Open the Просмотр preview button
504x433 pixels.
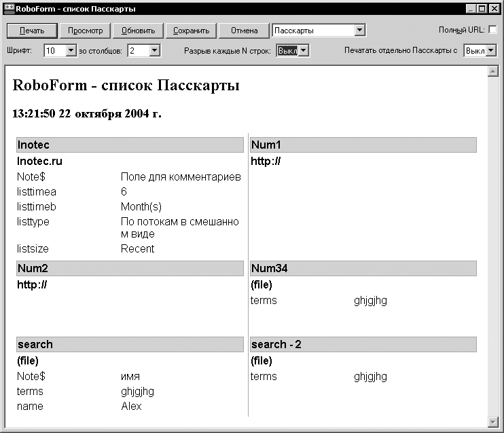pyautogui.click(x=85, y=31)
